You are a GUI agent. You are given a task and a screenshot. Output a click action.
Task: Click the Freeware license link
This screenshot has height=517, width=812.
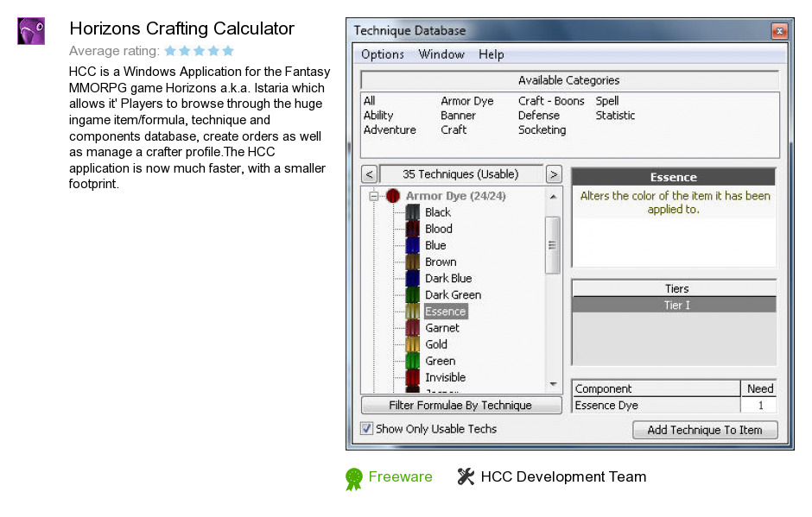click(400, 476)
